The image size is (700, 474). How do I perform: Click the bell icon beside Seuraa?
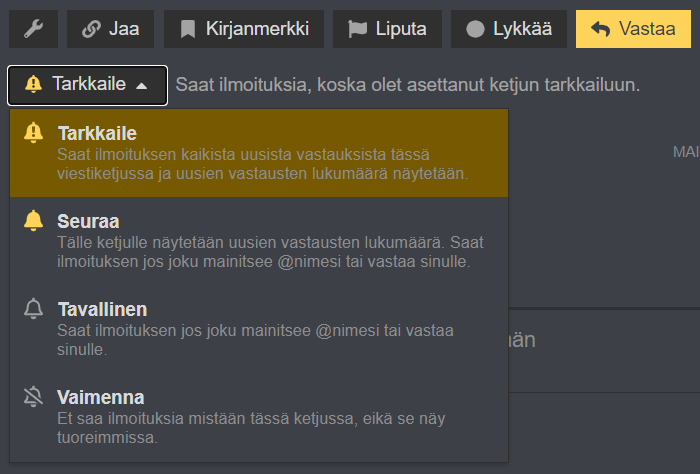pyautogui.click(x=33, y=220)
